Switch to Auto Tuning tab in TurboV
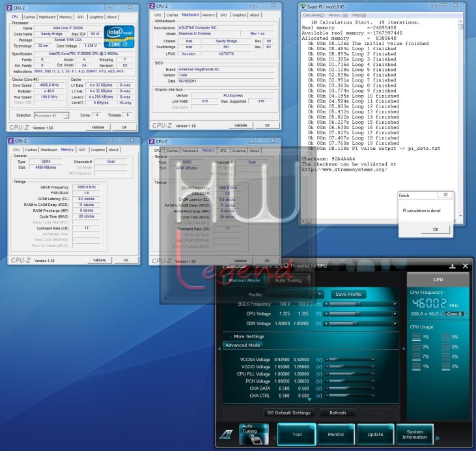The width and height of the screenshot is (476, 451). [x=288, y=280]
